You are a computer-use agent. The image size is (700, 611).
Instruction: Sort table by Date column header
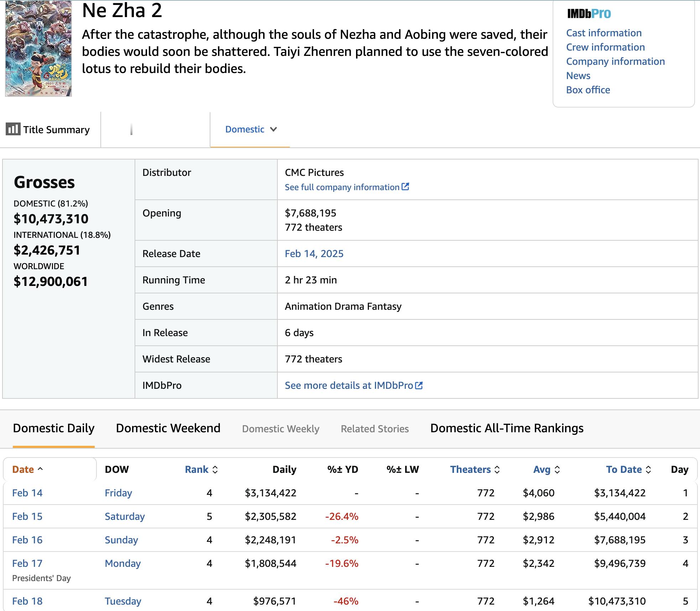23,469
